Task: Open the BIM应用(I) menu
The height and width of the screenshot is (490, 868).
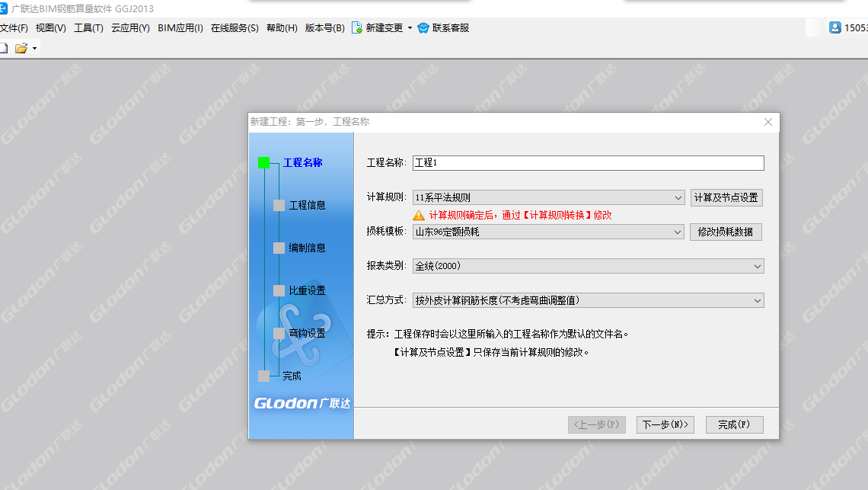Action: pos(180,27)
